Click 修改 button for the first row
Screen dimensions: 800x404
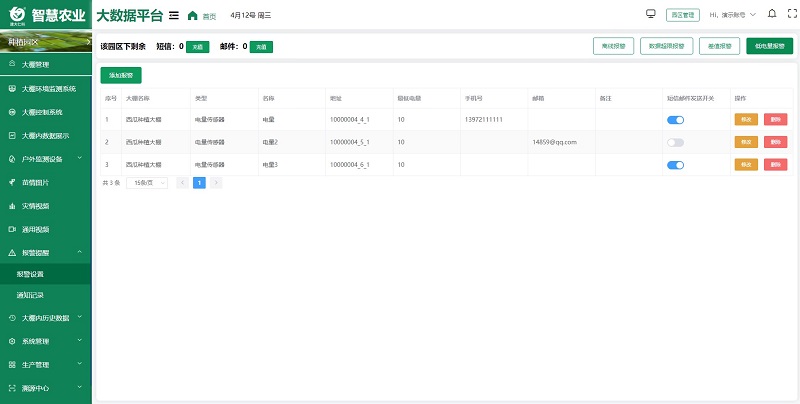746,119
